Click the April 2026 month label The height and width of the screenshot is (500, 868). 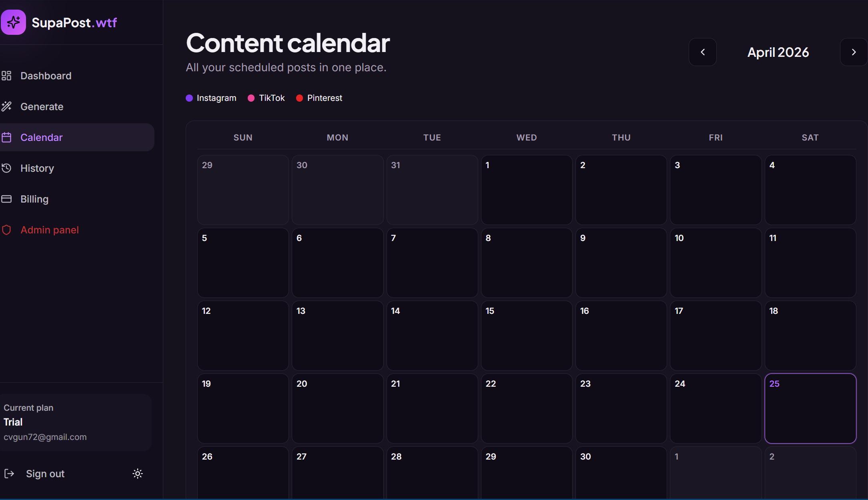click(778, 52)
